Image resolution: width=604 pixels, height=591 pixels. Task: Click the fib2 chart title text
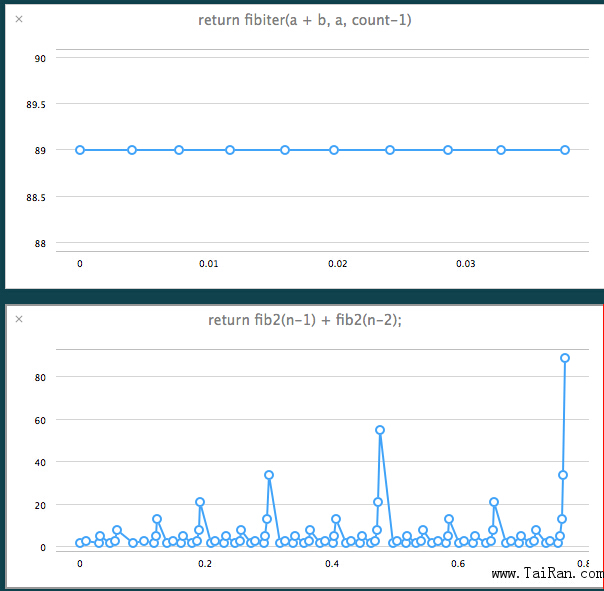pyautogui.click(x=305, y=320)
